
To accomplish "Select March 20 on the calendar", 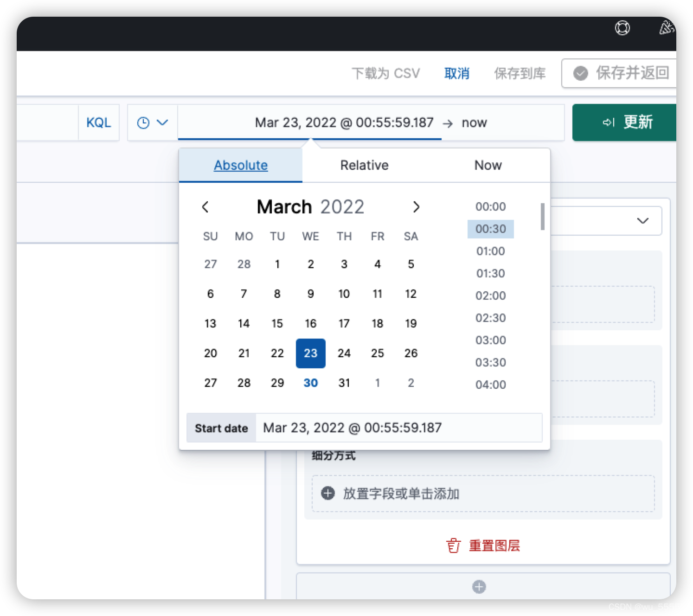I will 211,353.
